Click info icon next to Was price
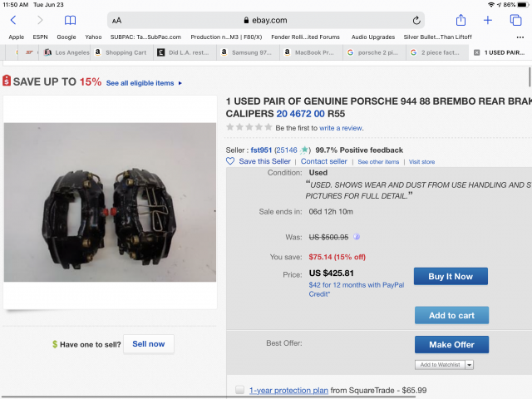This screenshot has width=532, height=399. coord(357,237)
